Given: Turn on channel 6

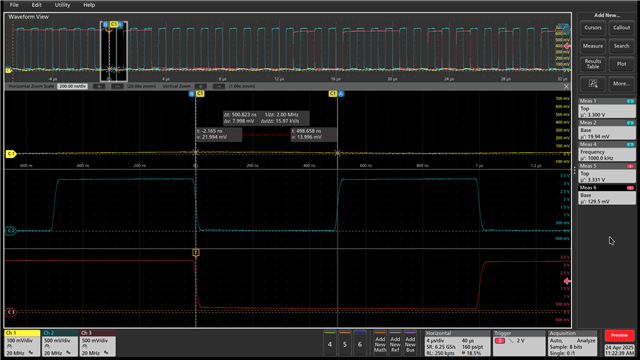Looking at the screenshot, I should point(360,344).
